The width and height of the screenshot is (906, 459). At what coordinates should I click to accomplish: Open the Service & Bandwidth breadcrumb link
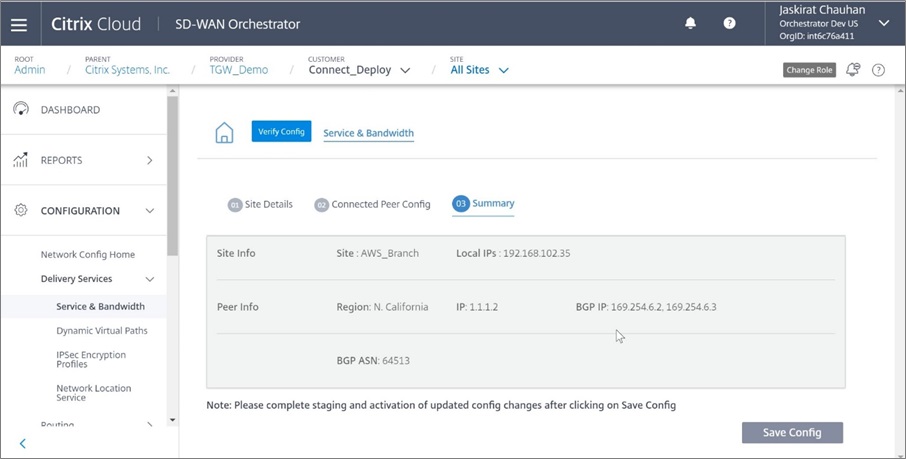click(x=369, y=133)
